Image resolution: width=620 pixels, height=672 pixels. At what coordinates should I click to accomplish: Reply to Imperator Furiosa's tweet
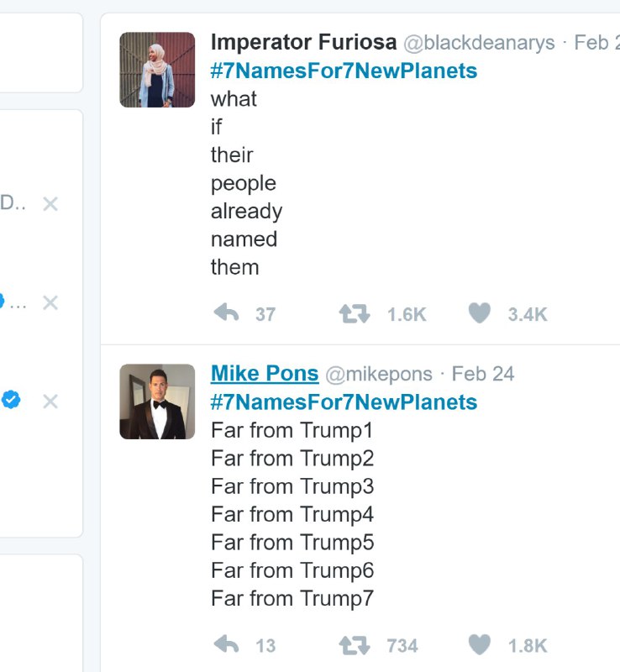[x=227, y=314]
